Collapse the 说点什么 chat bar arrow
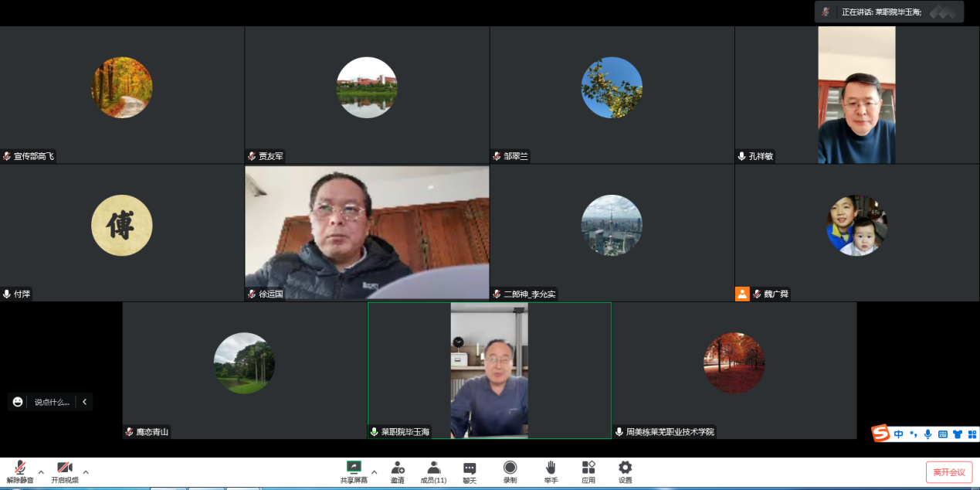The image size is (980, 490). [84, 402]
